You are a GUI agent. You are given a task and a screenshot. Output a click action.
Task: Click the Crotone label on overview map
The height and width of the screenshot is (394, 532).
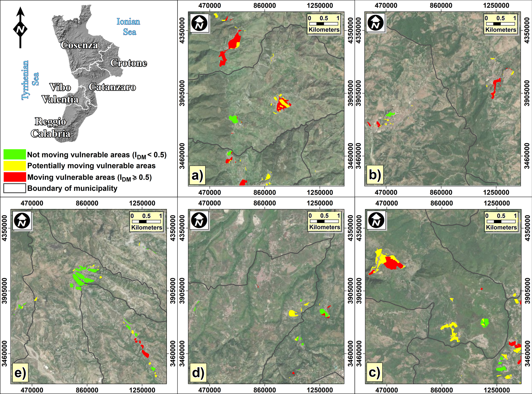coord(128,63)
